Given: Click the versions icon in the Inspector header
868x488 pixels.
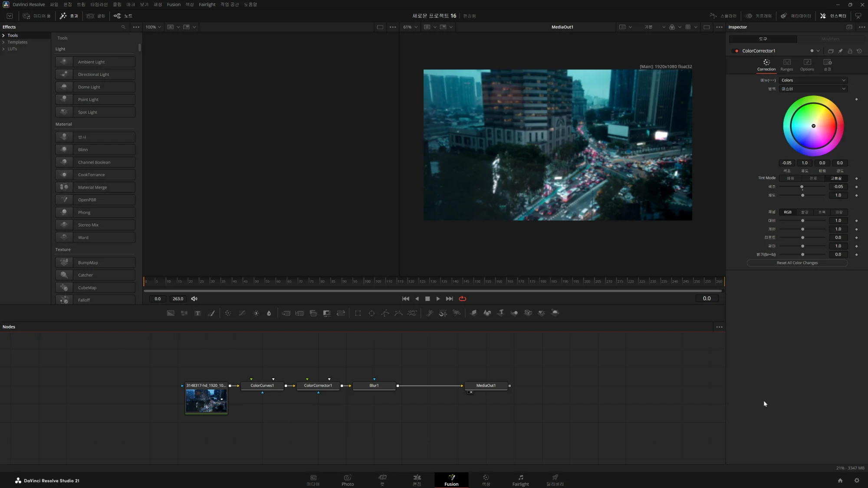Looking at the screenshot, I should [x=831, y=51].
